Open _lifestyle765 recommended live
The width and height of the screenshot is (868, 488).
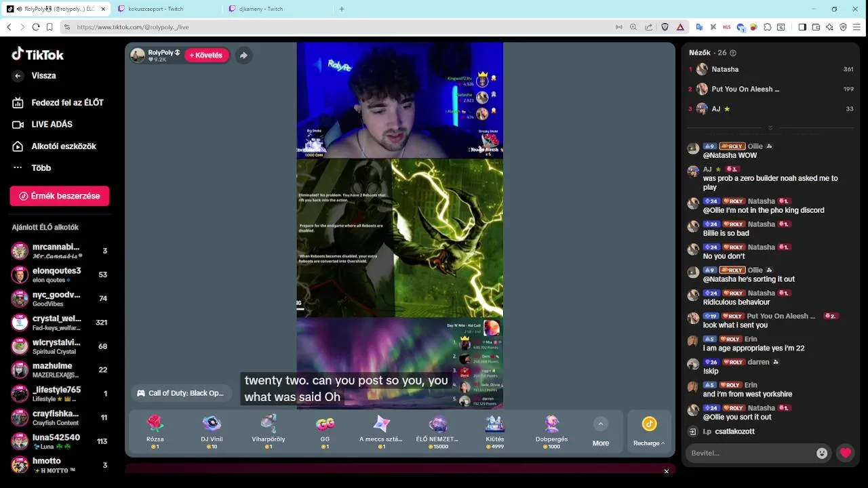(60, 393)
